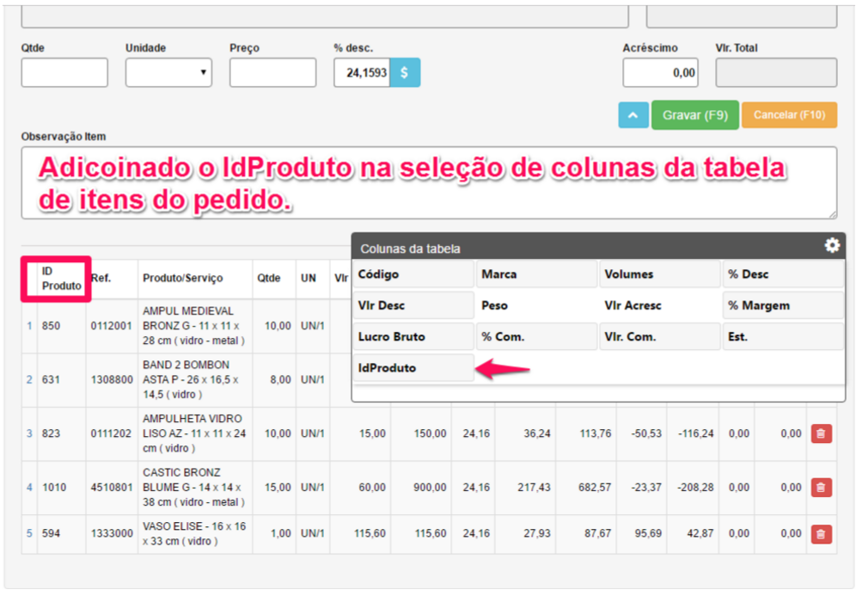Toggle the Vlr Acresc column visibility
This screenshot has height=596, width=868.
[658, 305]
